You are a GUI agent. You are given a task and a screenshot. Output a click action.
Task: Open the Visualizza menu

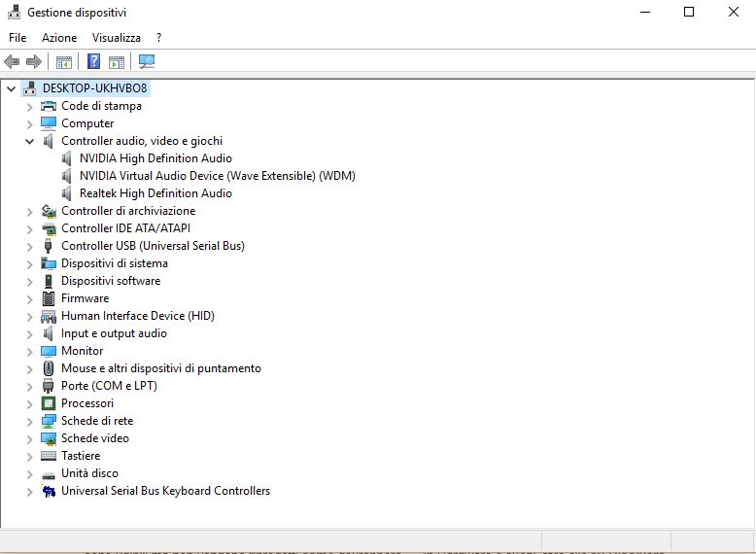click(117, 38)
